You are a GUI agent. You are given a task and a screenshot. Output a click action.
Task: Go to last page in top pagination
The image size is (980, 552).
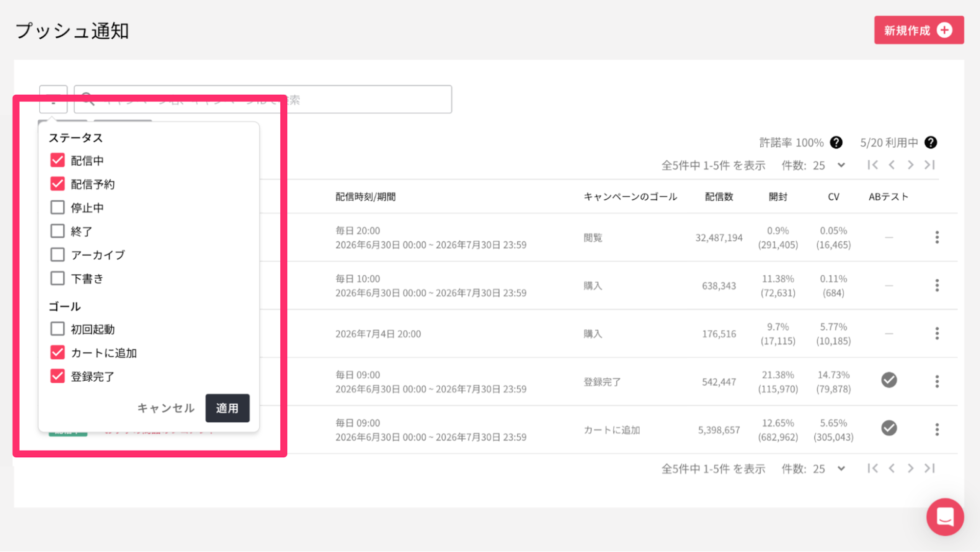pos(930,165)
